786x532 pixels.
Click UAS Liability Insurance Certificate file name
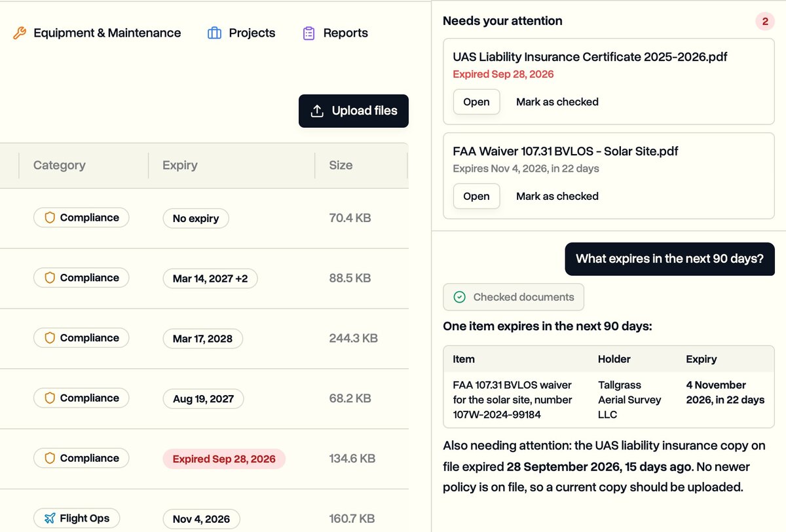click(590, 57)
